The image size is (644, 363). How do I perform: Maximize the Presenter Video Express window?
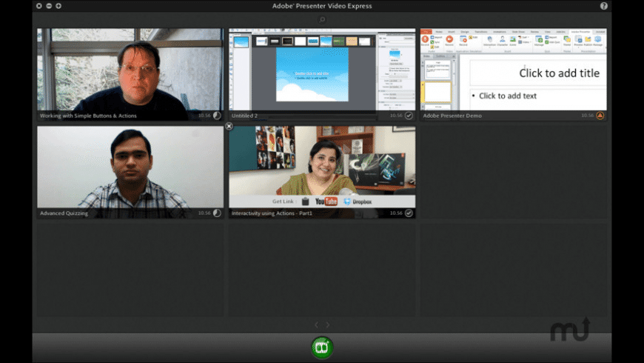[x=58, y=6]
